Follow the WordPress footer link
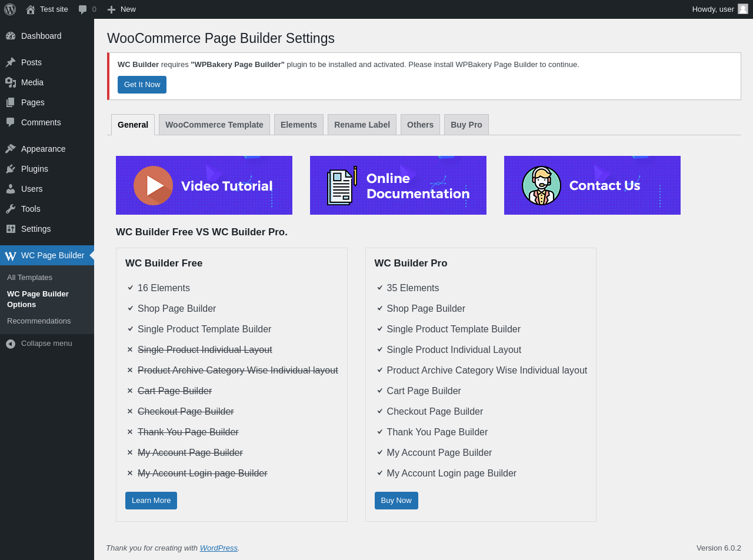753x560 pixels. pos(219,548)
